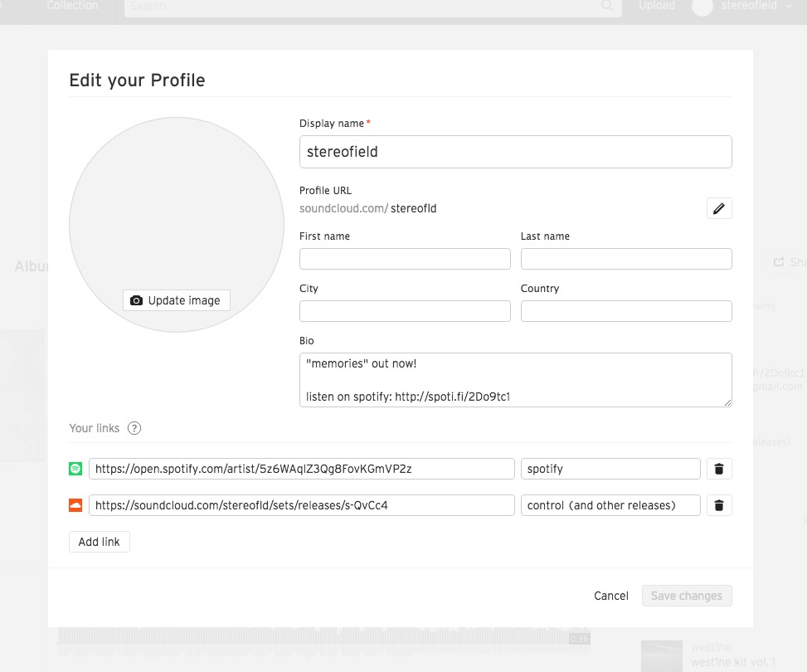The width and height of the screenshot is (807, 672).
Task: Click the Add link button
Action: click(100, 542)
